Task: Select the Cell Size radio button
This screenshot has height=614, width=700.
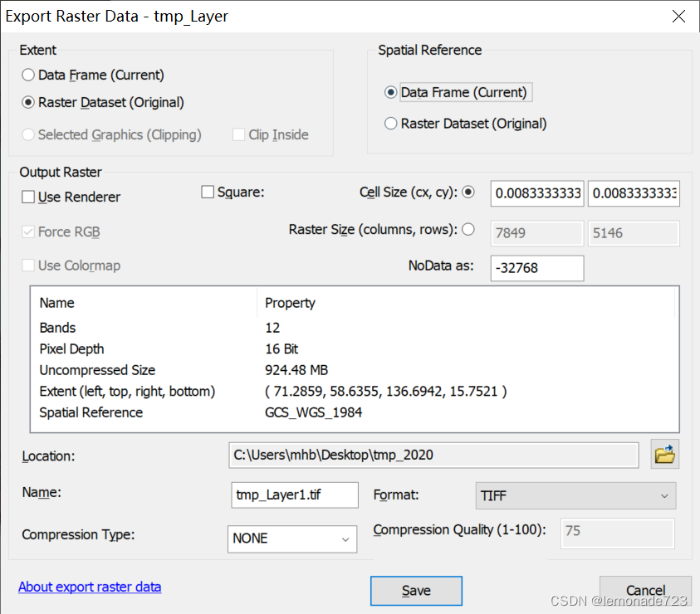Action: tap(468, 192)
